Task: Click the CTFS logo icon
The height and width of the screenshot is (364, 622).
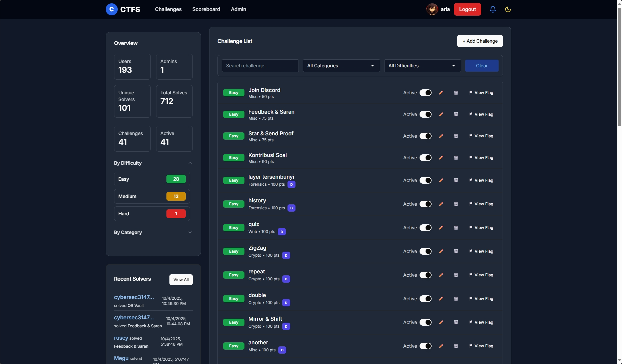Action: click(x=111, y=9)
